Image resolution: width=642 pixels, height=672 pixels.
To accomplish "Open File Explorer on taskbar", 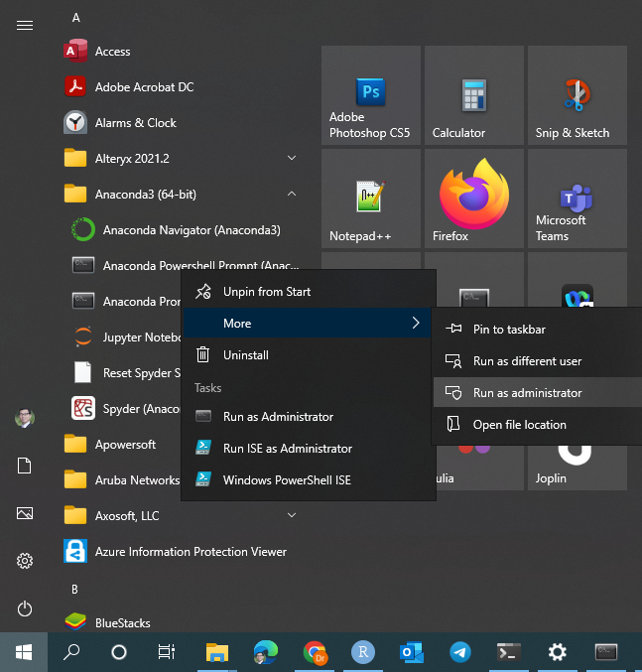I will (217, 652).
